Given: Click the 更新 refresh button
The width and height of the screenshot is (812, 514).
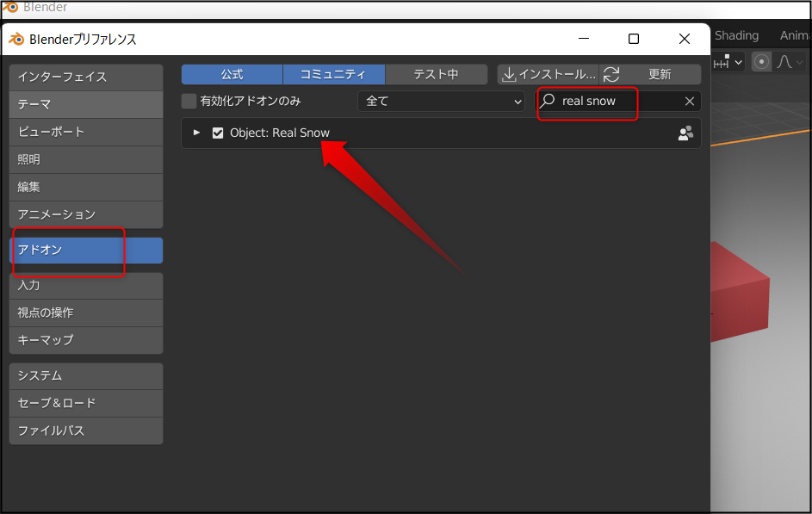Looking at the screenshot, I should pos(650,75).
